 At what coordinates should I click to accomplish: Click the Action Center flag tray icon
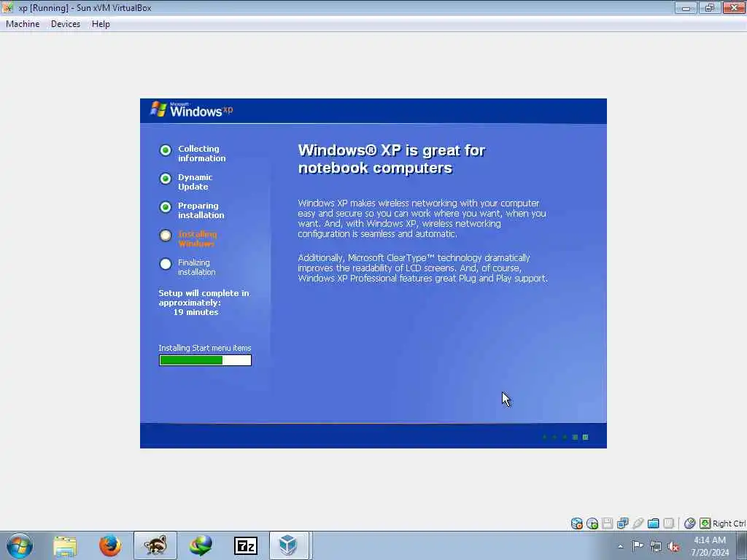click(x=638, y=545)
